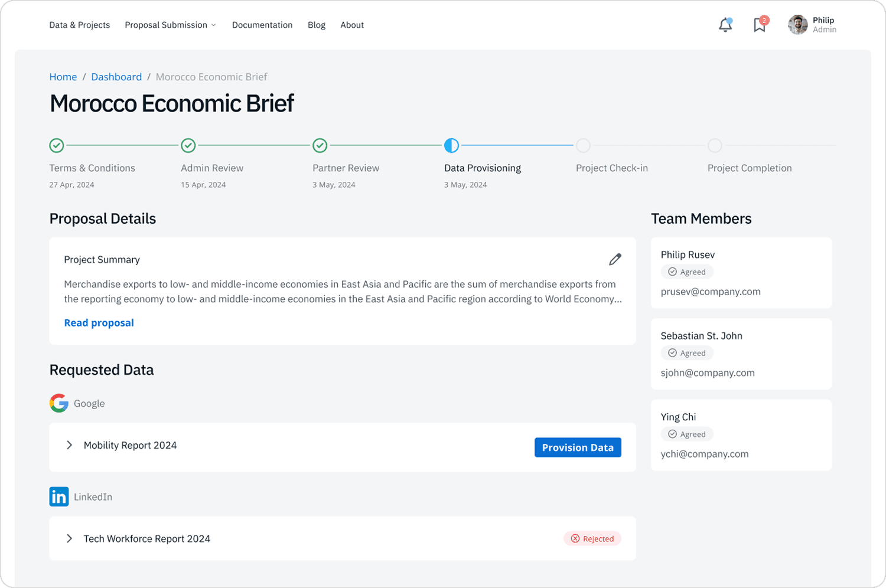Viewport: 886px width, 588px height.
Task: Click the Data Provisioning step label
Action: tap(483, 168)
